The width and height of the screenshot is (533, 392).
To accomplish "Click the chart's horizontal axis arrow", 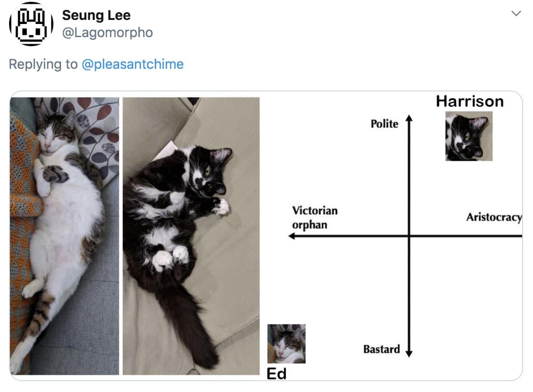I will tap(292, 236).
